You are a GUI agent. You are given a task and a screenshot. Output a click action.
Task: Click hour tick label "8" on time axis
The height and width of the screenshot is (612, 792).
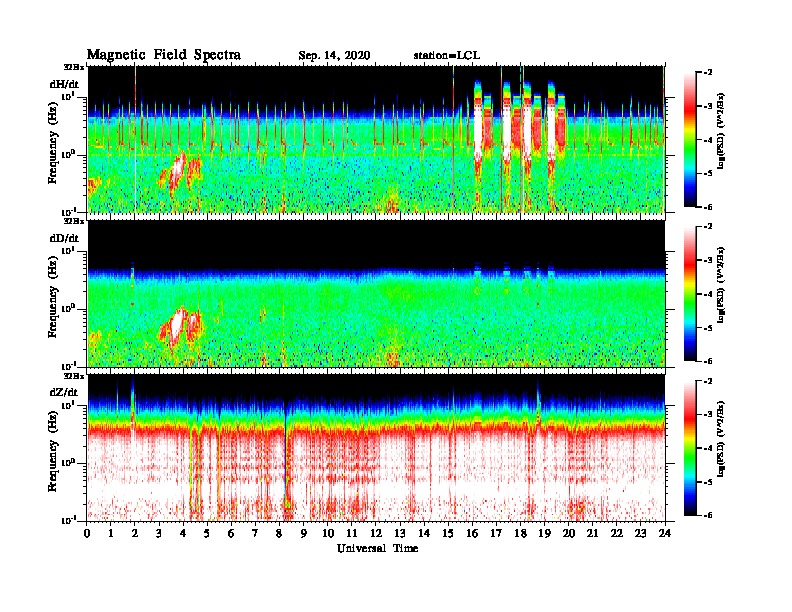(x=279, y=534)
